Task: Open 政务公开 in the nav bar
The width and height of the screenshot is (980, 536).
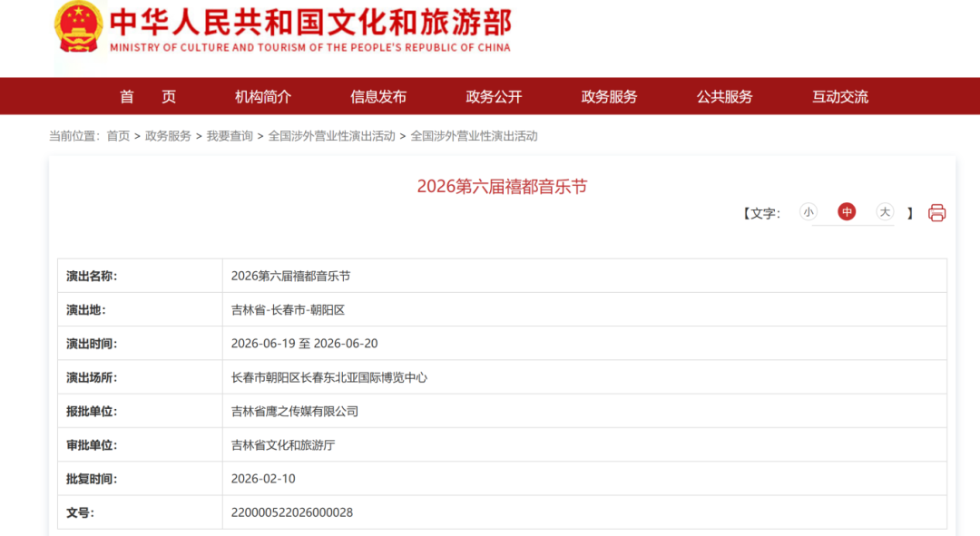Action: click(494, 97)
